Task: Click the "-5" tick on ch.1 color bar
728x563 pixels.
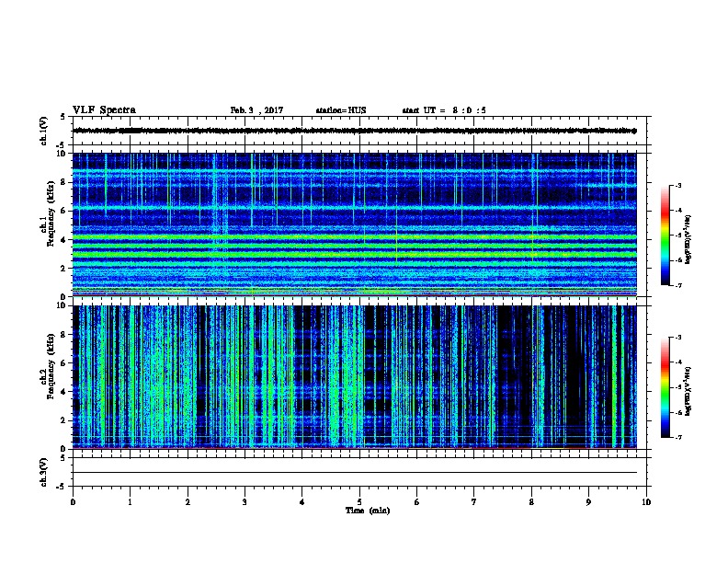Action: pyautogui.click(x=677, y=236)
